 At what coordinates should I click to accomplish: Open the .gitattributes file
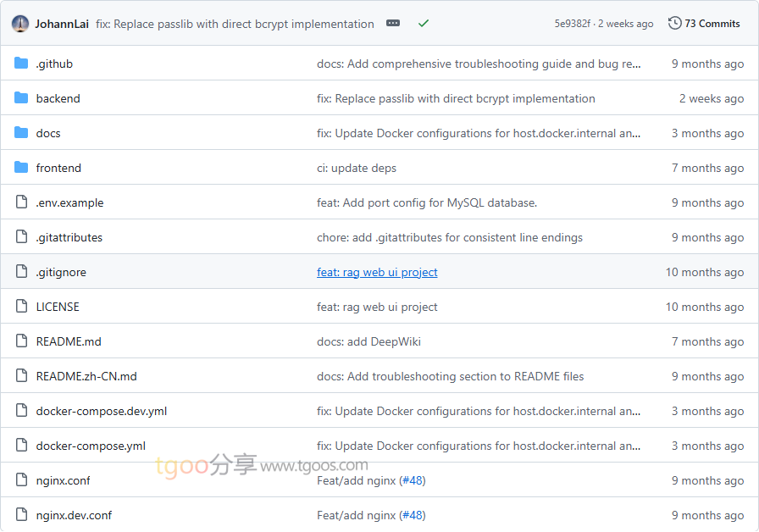point(69,237)
